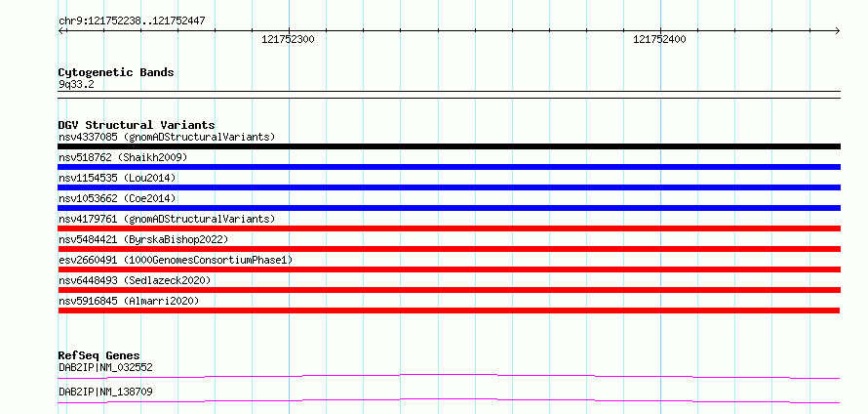Click the magenta line for DAB2IP|NM_032552
Screen dimensions: 868x414
click(x=450, y=376)
